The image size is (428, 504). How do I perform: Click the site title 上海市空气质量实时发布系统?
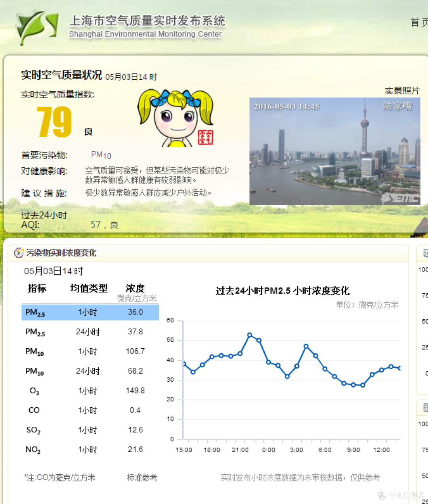(147, 21)
